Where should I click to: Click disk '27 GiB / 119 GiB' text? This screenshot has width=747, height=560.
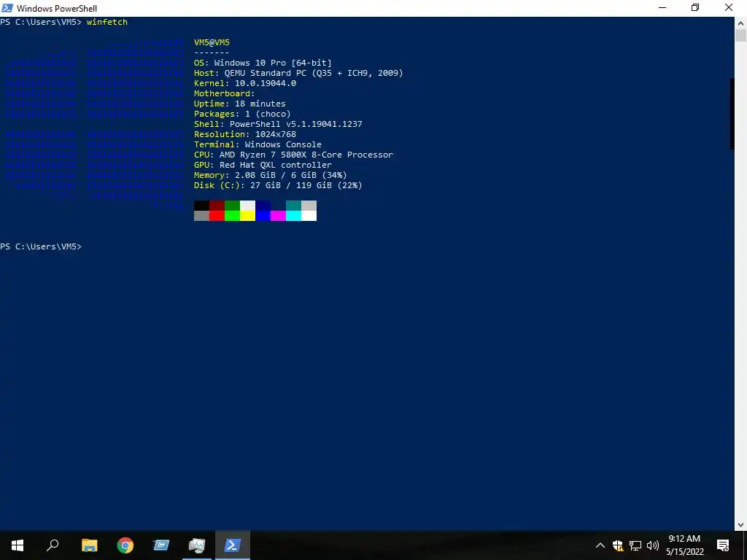(x=290, y=185)
